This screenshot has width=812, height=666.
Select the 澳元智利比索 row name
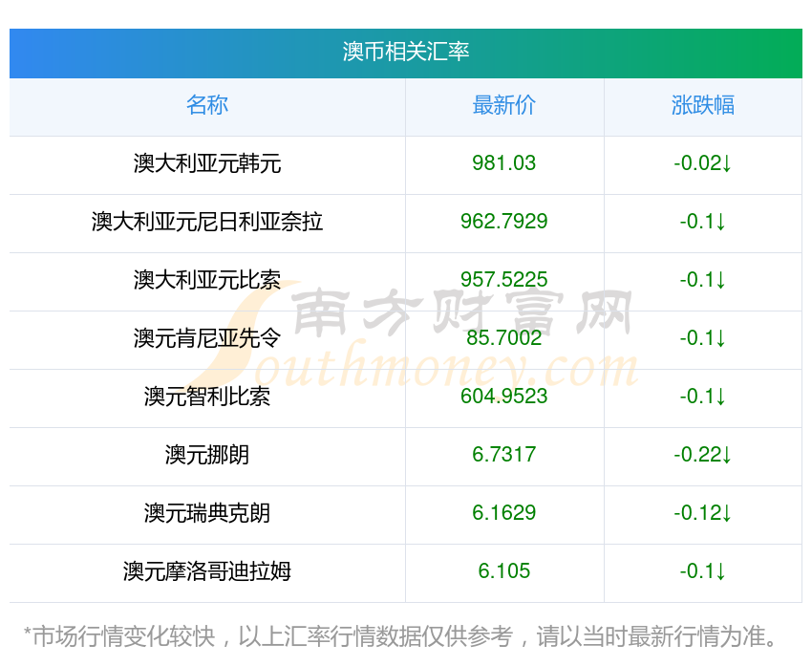click(x=207, y=397)
